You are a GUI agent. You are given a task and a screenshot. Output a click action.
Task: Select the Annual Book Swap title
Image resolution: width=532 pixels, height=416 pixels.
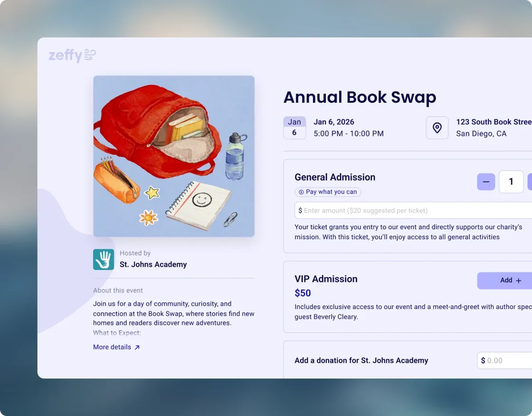[360, 97]
